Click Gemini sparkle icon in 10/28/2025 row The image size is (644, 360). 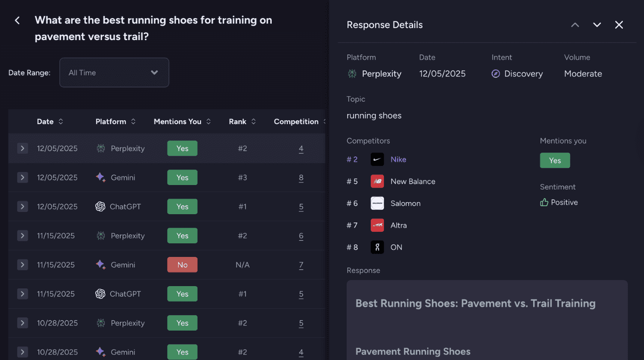[101, 352]
